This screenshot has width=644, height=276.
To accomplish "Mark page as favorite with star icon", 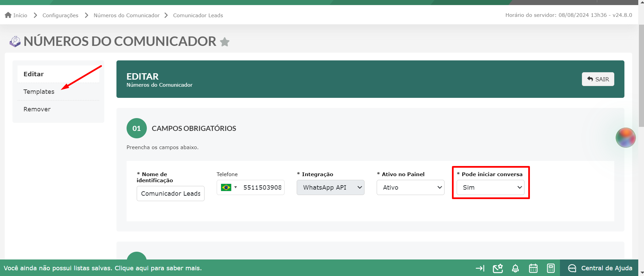I will coord(224,42).
